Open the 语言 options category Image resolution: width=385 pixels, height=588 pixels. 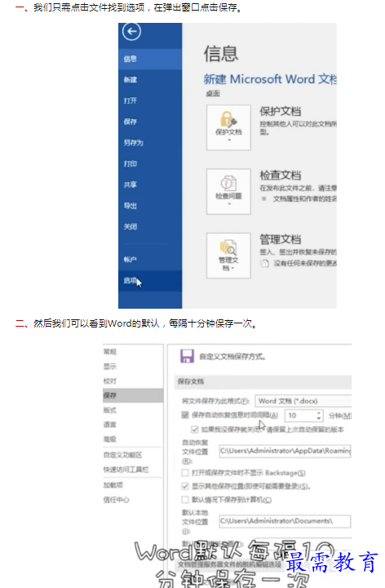click(133, 424)
